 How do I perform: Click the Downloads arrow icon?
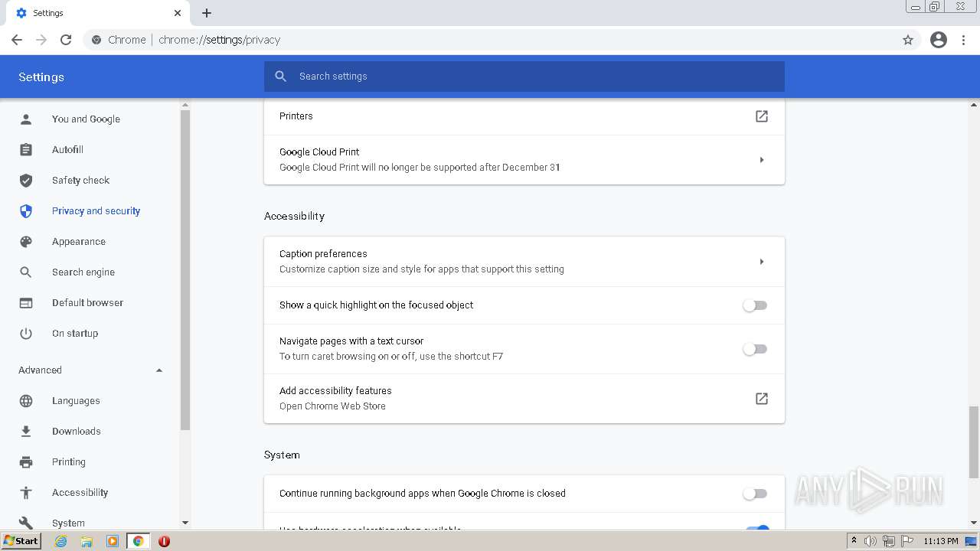tap(26, 431)
